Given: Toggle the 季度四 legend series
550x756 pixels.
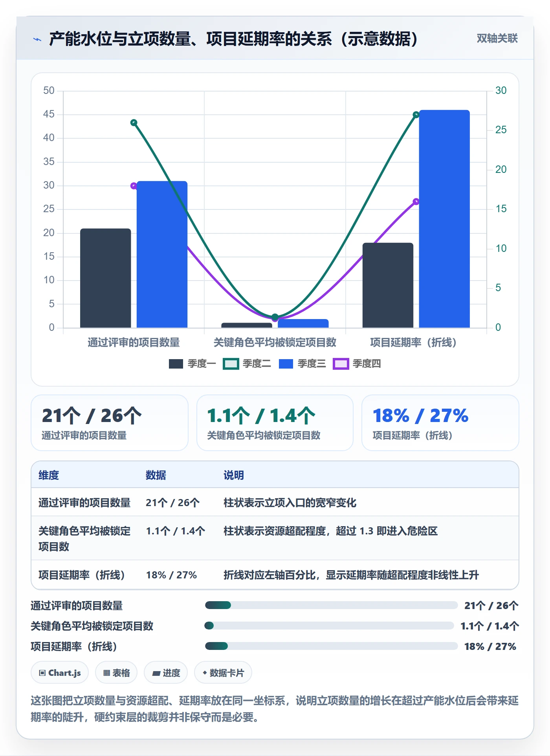Looking at the screenshot, I should point(357,364).
